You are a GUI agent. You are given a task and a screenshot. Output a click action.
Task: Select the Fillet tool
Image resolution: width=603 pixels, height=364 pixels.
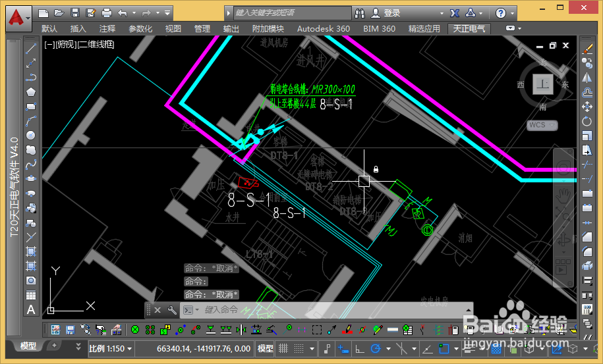[x=587, y=251]
